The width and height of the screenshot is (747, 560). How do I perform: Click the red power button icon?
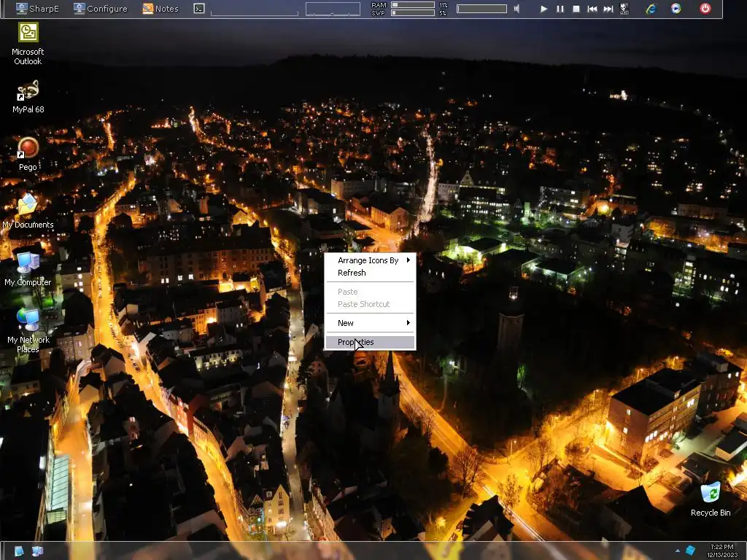(705, 9)
